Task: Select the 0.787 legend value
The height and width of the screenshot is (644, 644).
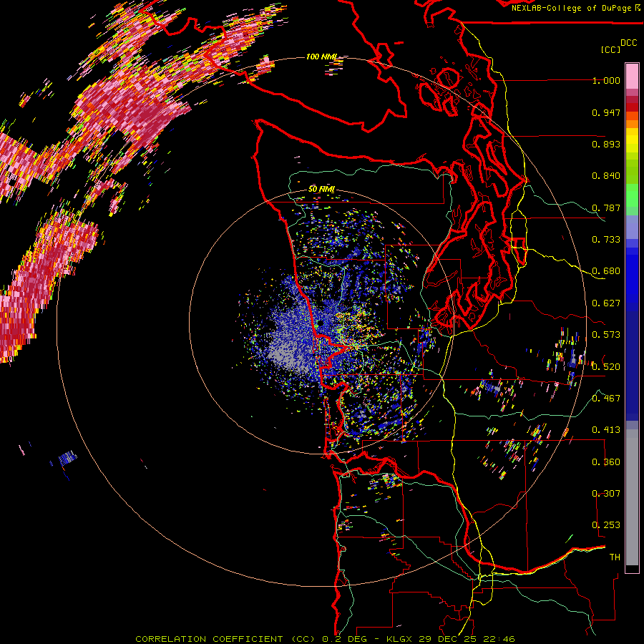Action: [x=606, y=208]
